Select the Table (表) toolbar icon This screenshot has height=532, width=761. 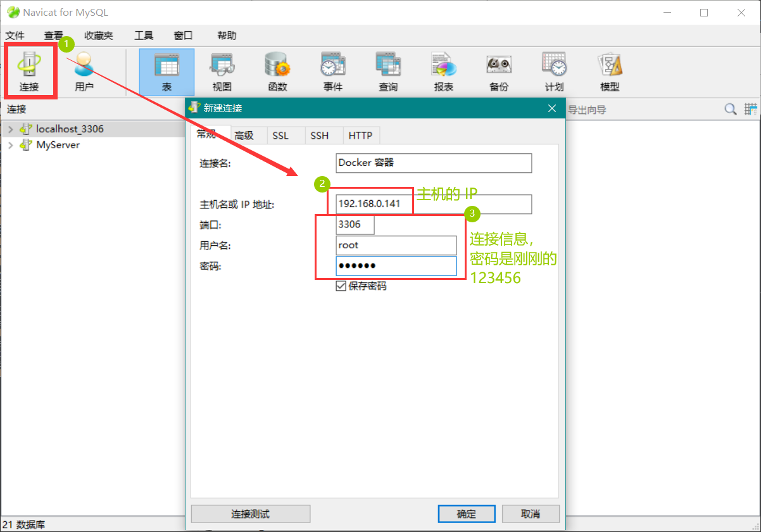click(x=167, y=71)
